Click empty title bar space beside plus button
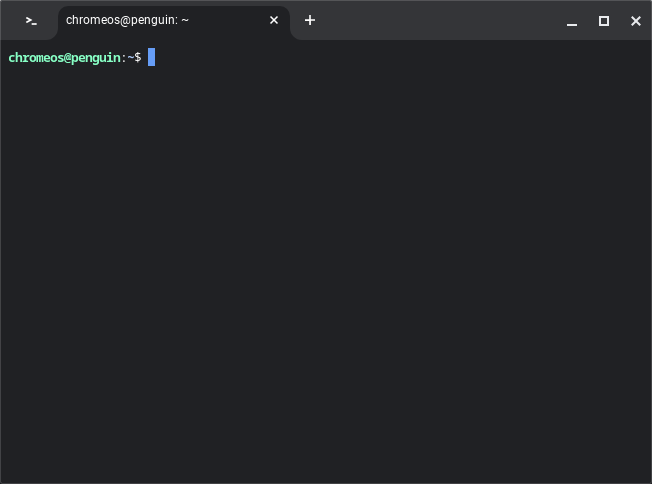Image resolution: width=652 pixels, height=484 pixels. pos(440,20)
